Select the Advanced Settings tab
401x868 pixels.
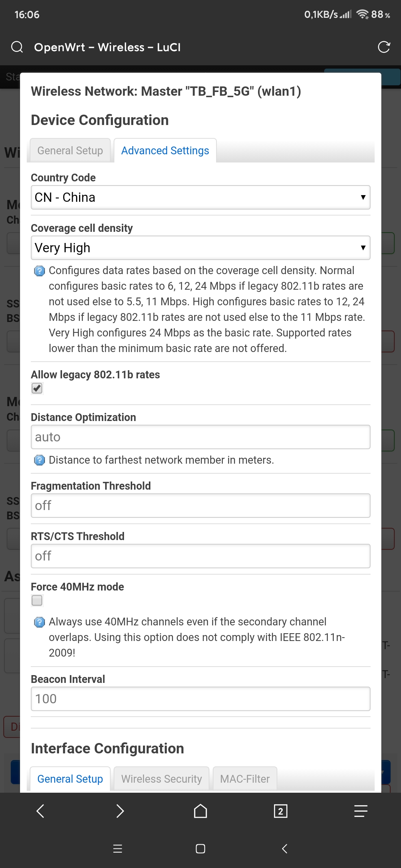coord(165,150)
